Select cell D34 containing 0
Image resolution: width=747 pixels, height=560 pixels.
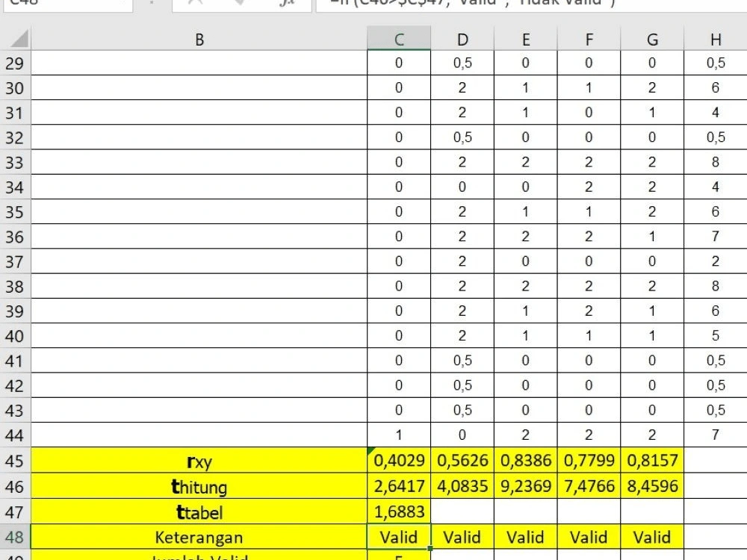[x=462, y=187]
